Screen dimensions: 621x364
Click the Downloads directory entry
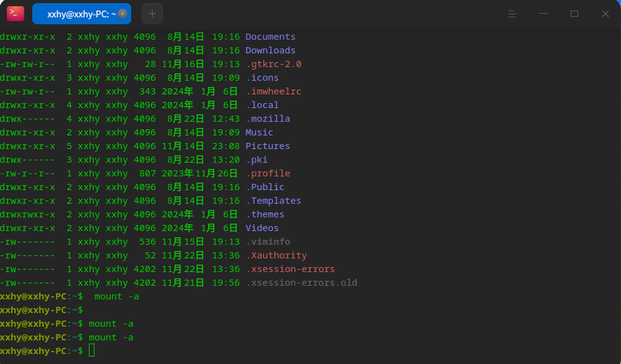point(270,51)
